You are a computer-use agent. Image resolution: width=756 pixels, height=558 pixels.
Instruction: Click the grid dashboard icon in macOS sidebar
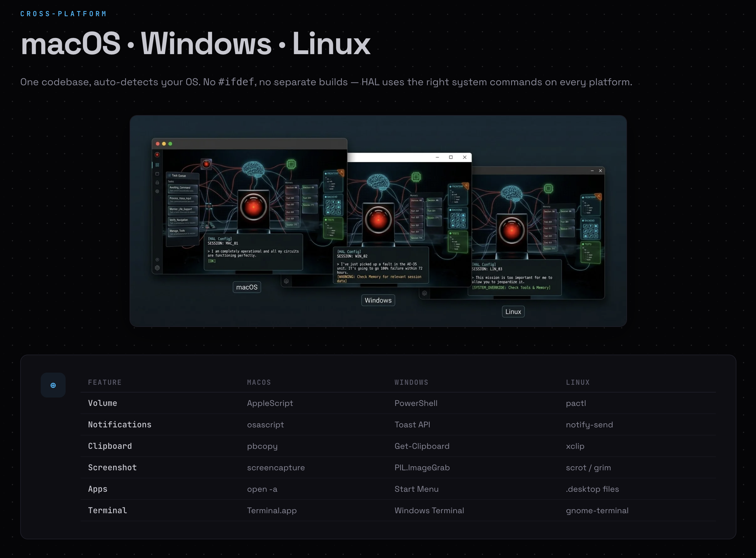click(157, 165)
